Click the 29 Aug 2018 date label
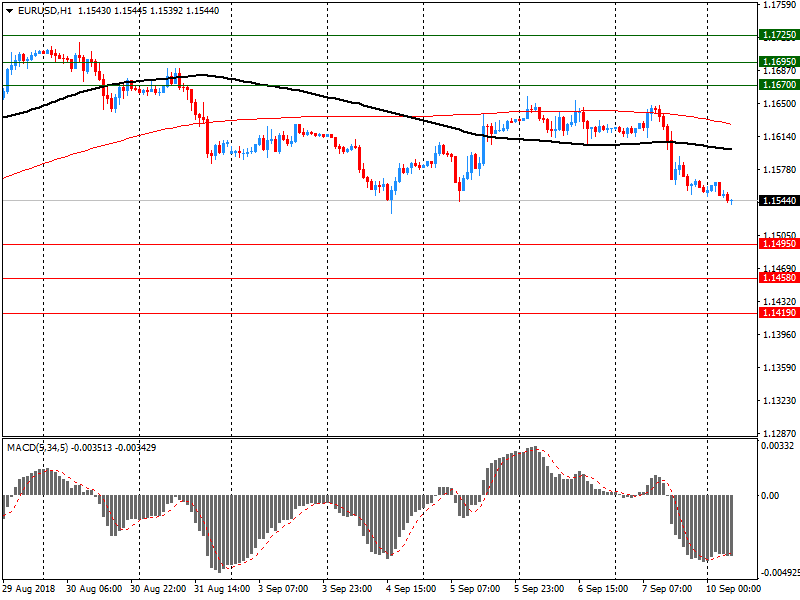800x600 pixels. pyautogui.click(x=31, y=589)
